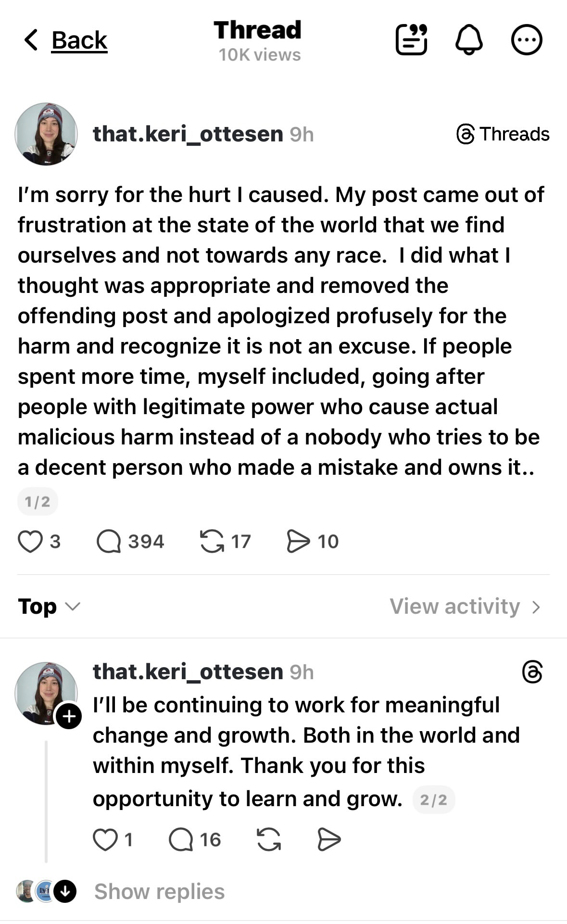567x924 pixels.
Task: Tap the Threads logo icon on reply
Action: [x=532, y=672]
